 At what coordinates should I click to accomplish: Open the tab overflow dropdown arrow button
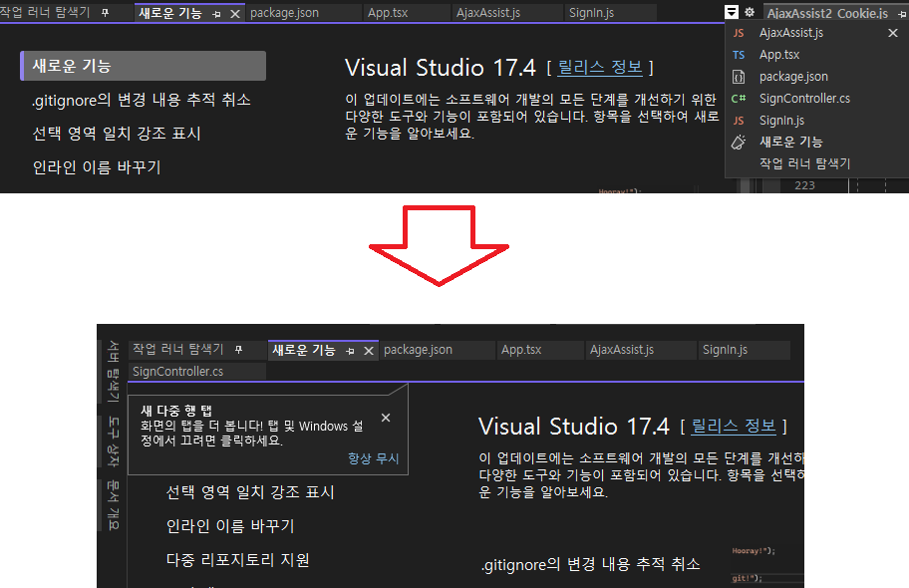coord(733,12)
